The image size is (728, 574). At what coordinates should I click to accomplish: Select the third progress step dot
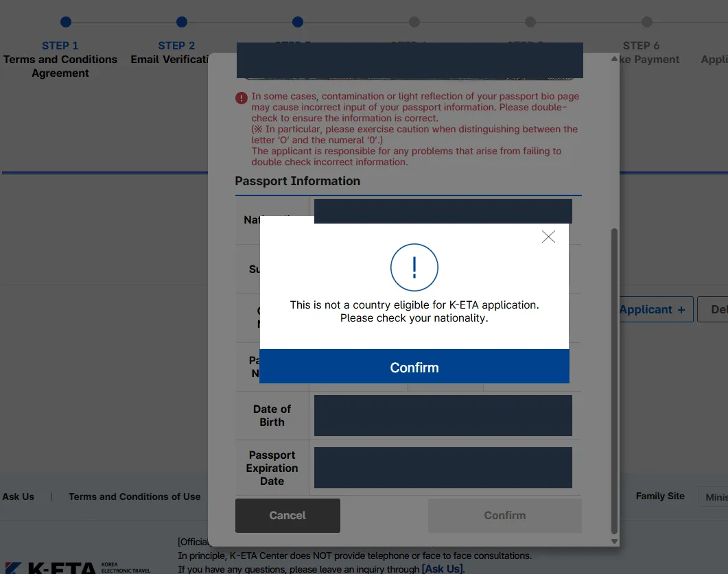pos(298,22)
